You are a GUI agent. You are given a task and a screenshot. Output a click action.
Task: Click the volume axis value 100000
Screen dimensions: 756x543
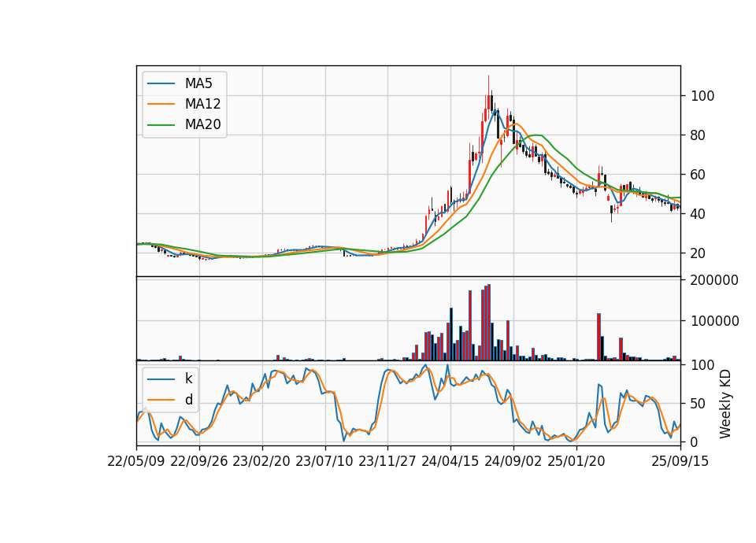pos(714,321)
